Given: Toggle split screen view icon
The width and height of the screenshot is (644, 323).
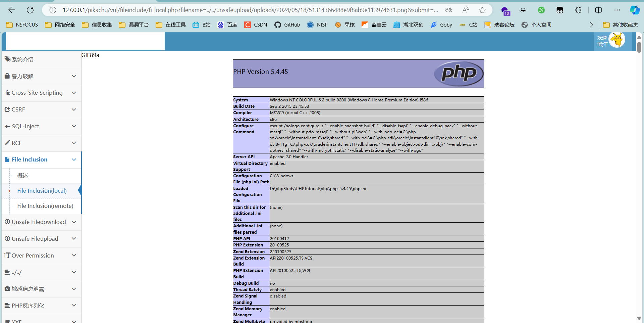Looking at the screenshot, I should pyautogui.click(x=598, y=10).
